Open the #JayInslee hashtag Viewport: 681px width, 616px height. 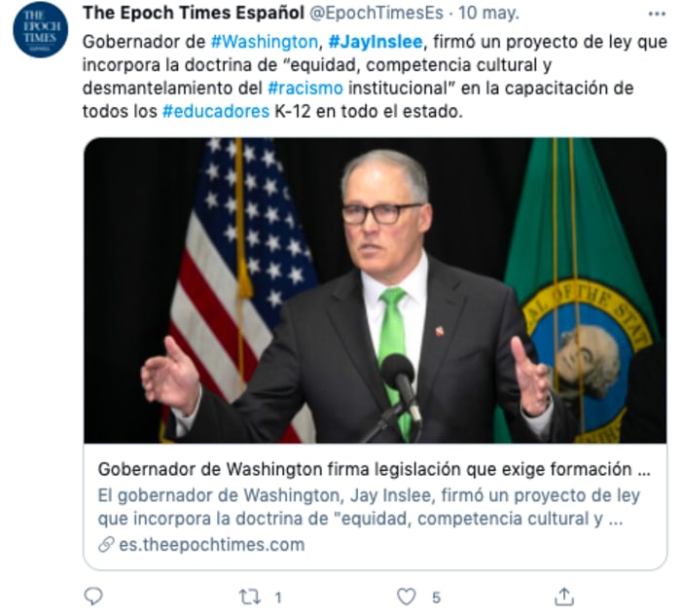point(376,42)
